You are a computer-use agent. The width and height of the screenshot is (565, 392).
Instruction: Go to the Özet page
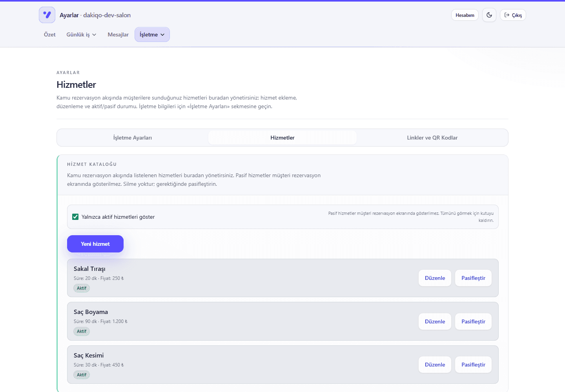[x=50, y=34]
